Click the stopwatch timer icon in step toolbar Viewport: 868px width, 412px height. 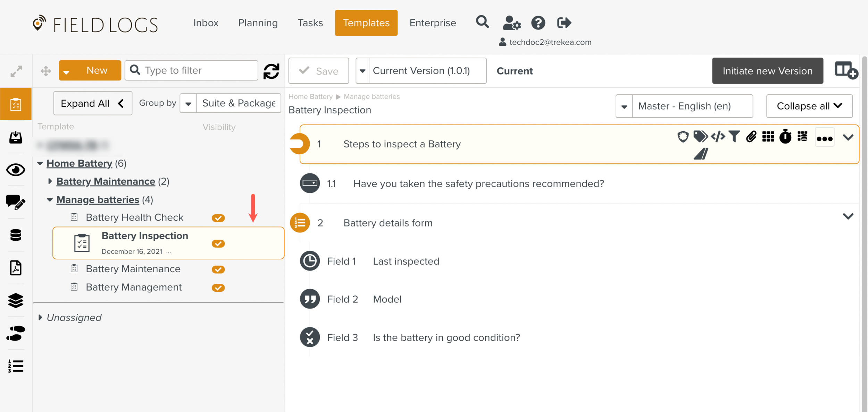tap(785, 137)
